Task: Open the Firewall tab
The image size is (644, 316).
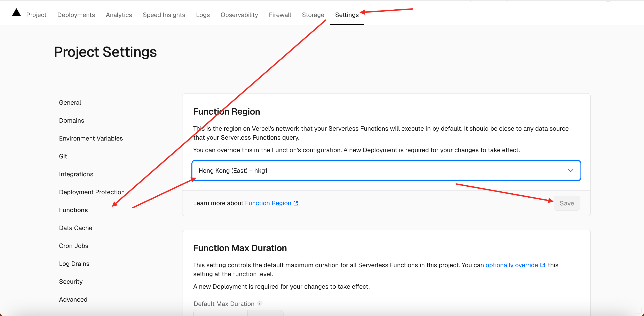Action: click(280, 15)
